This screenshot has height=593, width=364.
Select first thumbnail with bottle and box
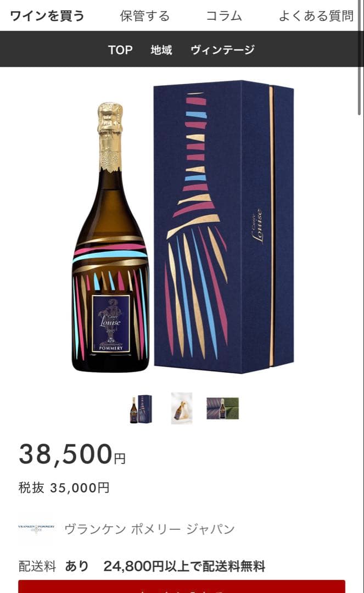141,409
